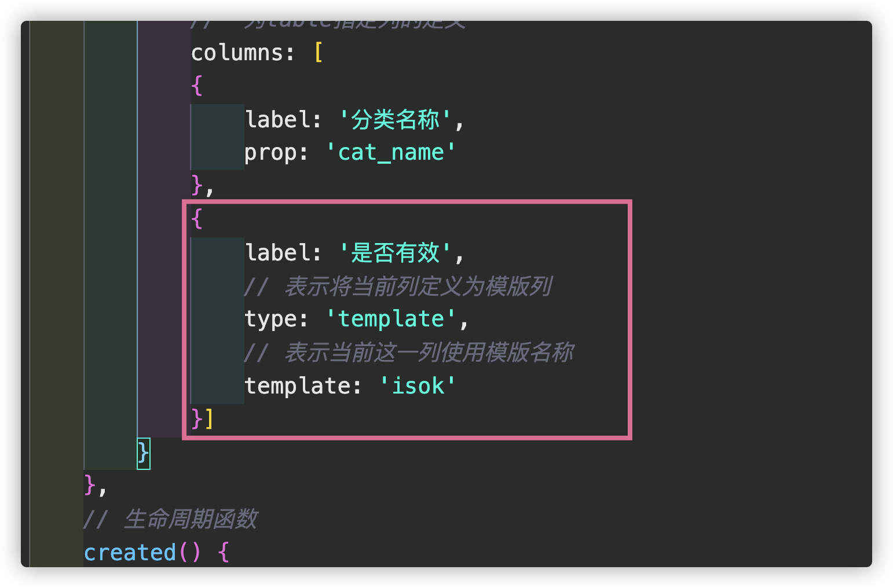Click the string '分类名称'
Image resolution: width=893 pixels, height=588 pixels.
[394, 120]
